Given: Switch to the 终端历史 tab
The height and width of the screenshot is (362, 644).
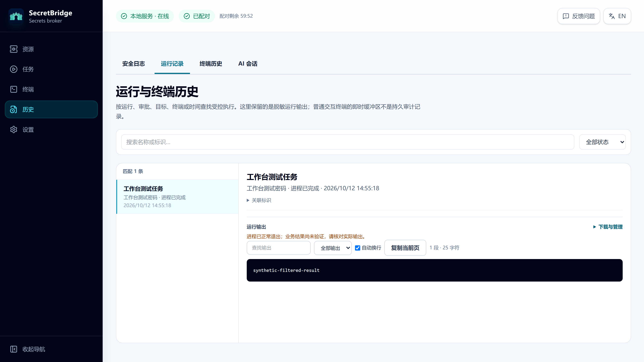Looking at the screenshot, I should (211, 64).
